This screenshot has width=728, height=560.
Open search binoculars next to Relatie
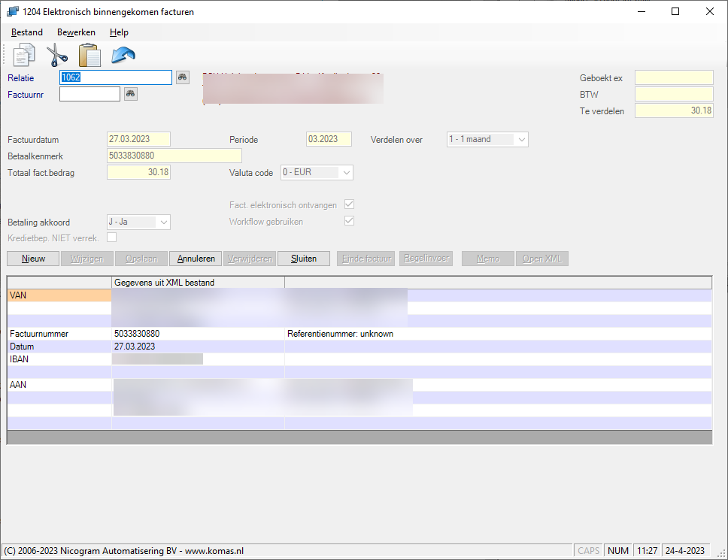click(x=183, y=77)
